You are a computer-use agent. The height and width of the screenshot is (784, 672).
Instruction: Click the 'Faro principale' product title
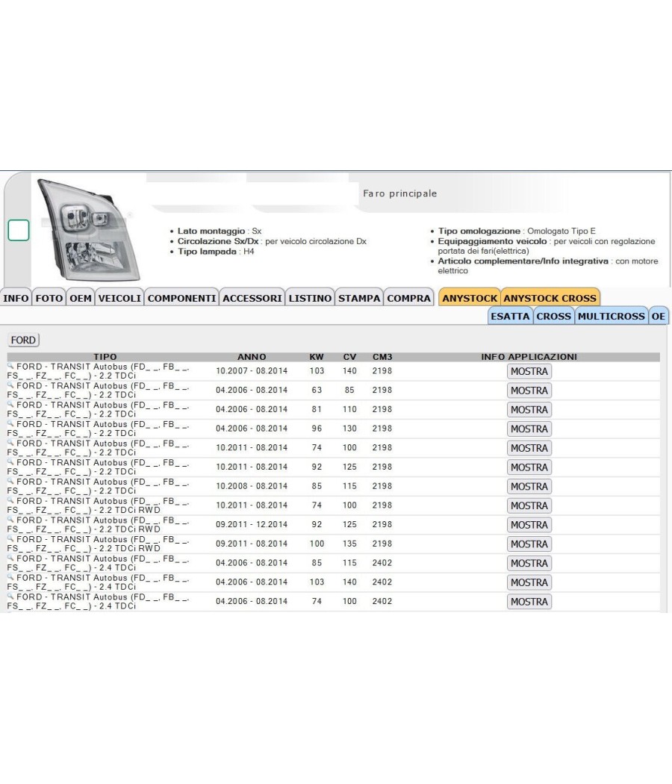pos(400,193)
